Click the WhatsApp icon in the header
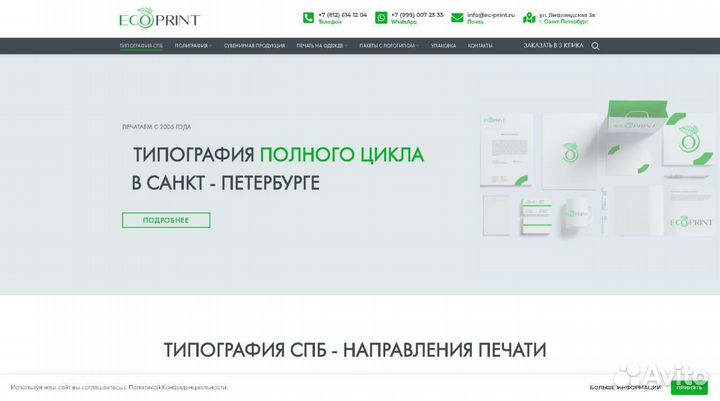Viewport: 720px width, 401px height. pos(381,18)
